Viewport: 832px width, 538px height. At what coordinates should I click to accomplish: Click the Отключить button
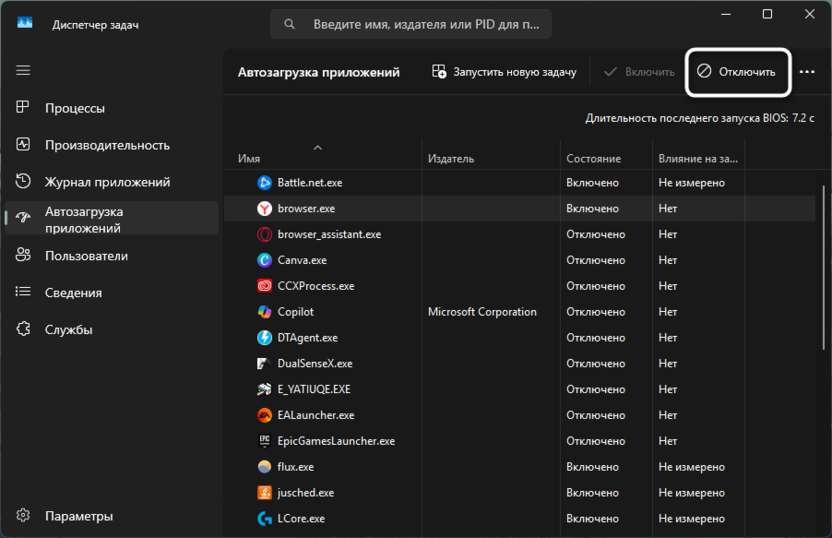pos(737,72)
